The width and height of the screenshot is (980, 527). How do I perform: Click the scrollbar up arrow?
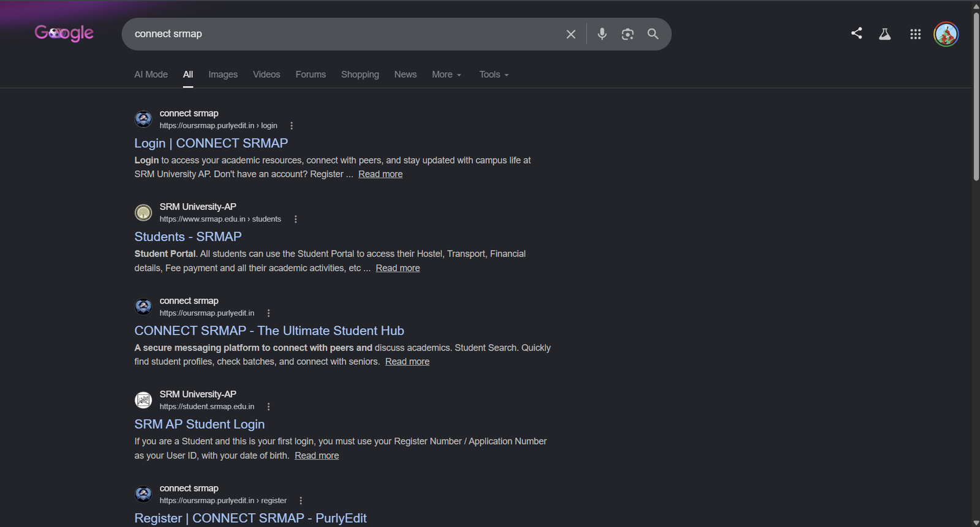click(976, 6)
